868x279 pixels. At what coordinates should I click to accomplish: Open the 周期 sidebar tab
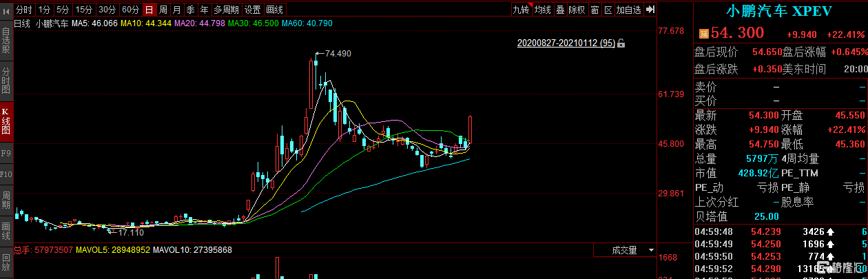tap(6, 200)
